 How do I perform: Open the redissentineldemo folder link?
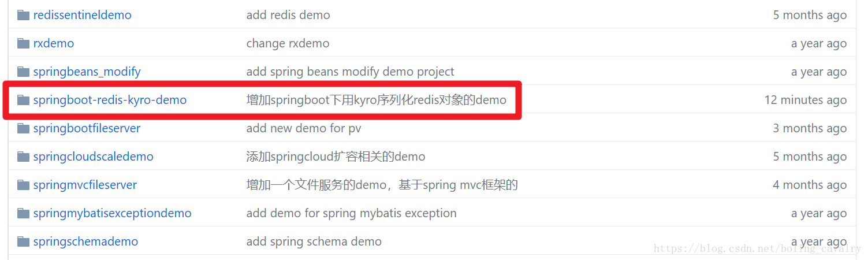point(82,15)
